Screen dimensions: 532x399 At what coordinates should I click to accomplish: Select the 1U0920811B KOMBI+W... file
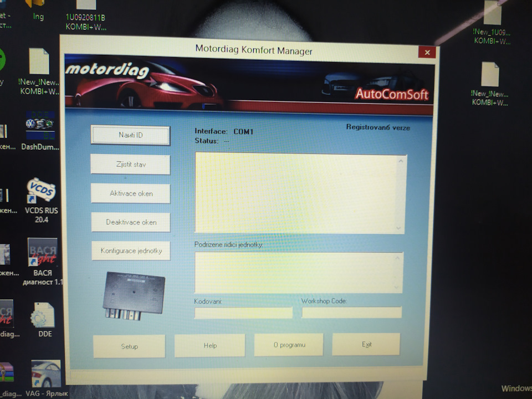(86, 16)
